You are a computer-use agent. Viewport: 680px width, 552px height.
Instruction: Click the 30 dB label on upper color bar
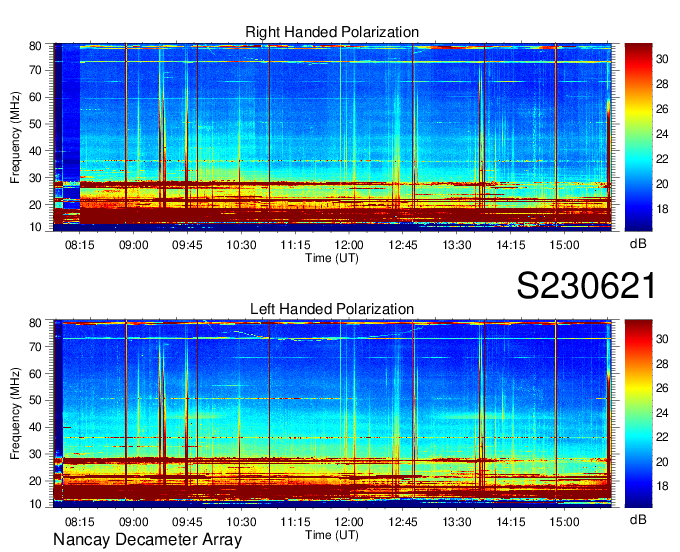662,59
